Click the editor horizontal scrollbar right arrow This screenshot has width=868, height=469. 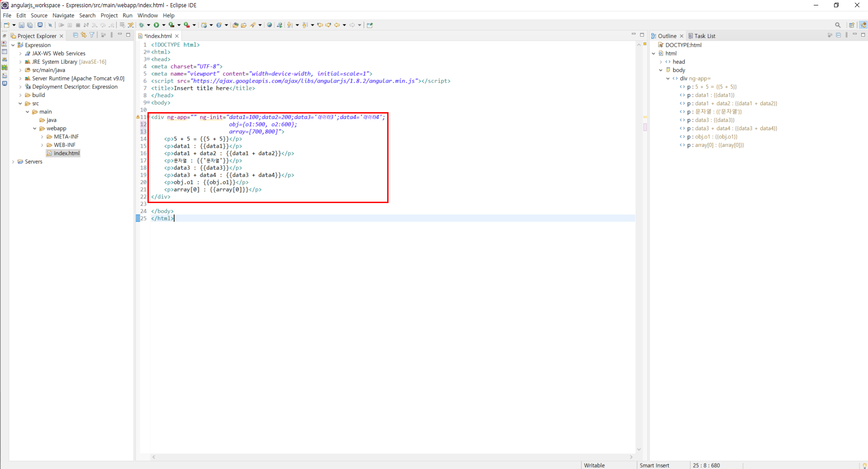631,457
